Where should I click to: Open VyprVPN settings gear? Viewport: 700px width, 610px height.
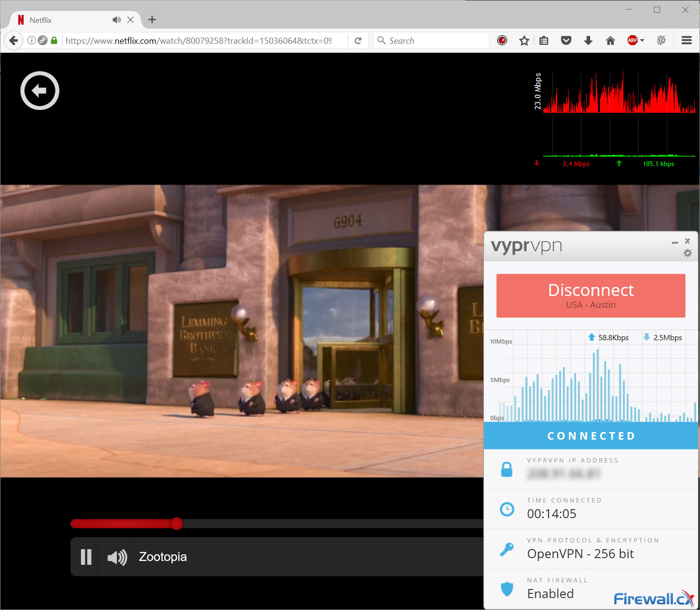point(688,253)
